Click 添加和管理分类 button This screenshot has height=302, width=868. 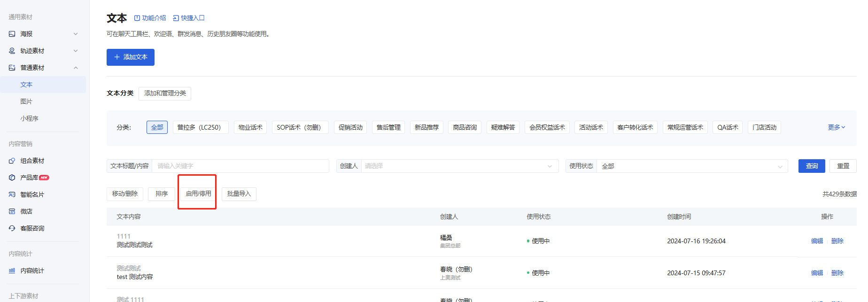pos(165,93)
